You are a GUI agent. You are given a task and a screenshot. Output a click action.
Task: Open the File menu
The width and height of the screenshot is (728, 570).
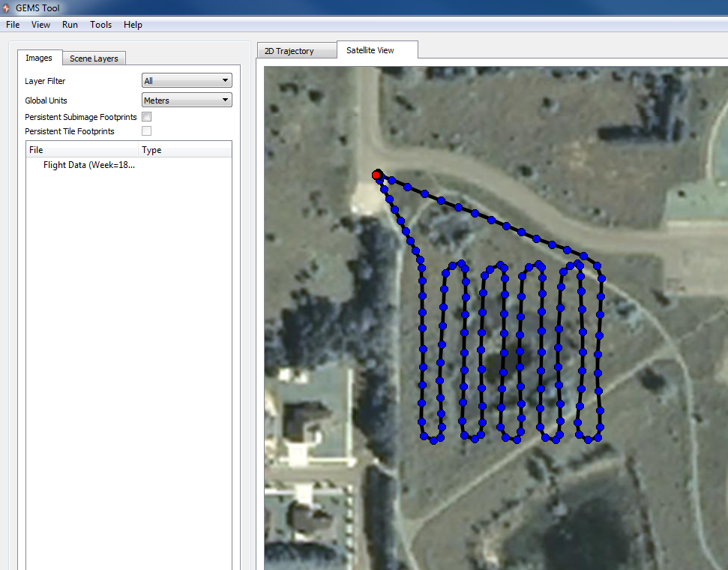12,24
